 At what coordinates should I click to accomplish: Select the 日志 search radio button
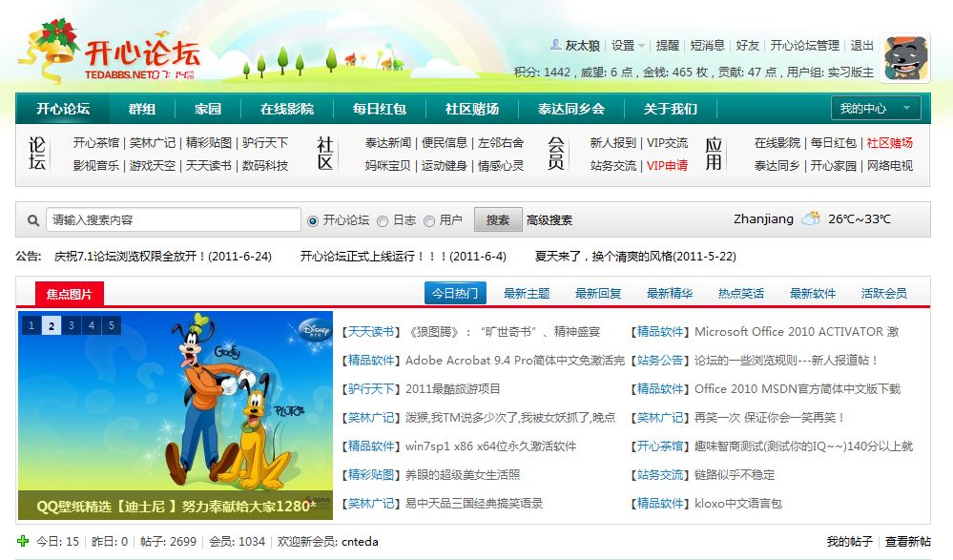(x=383, y=220)
